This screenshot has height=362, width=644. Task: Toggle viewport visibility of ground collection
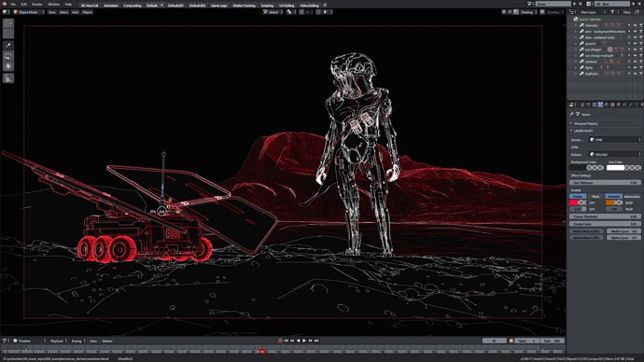(x=635, y=44)
